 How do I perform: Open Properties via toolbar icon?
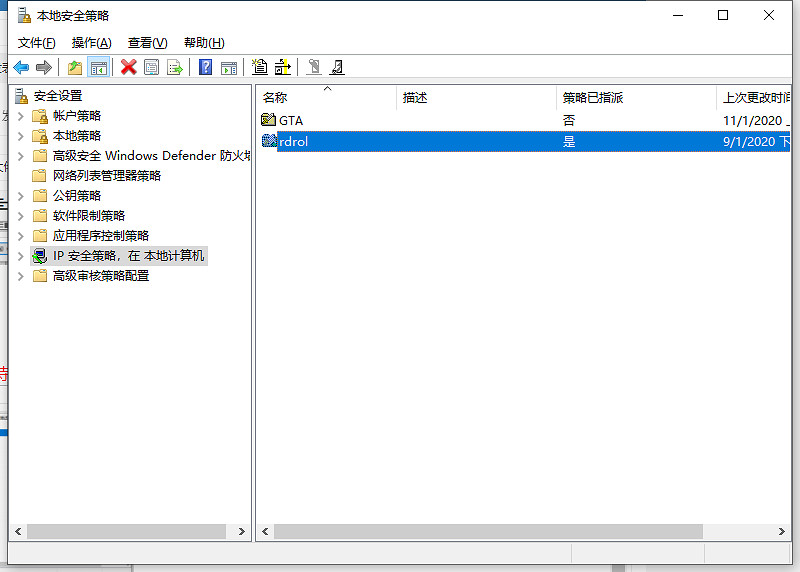[x=152, y=67]
